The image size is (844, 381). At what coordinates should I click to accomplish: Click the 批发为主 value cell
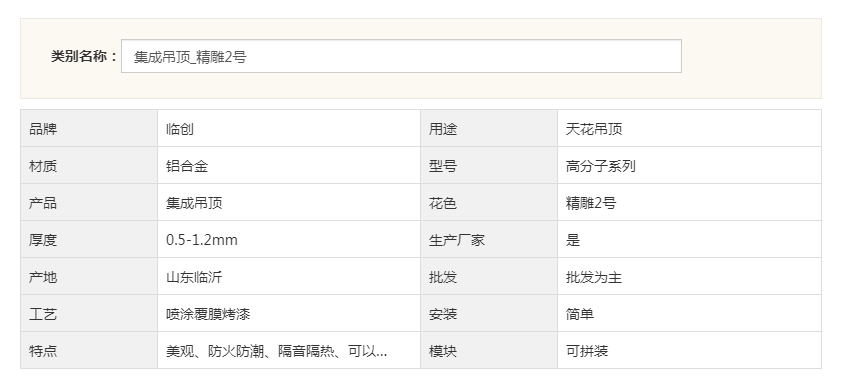(x=689, y=277)
